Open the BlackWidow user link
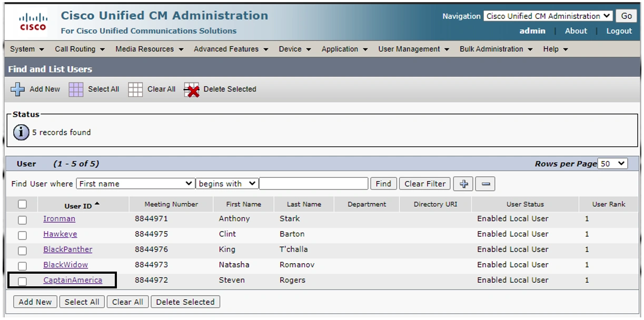Viewport: 644px width, 320px height. pos(65,264)
